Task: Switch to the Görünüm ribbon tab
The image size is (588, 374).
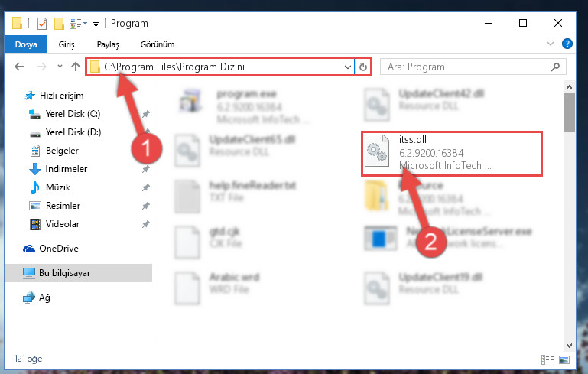Action: (x=158, y=44)
